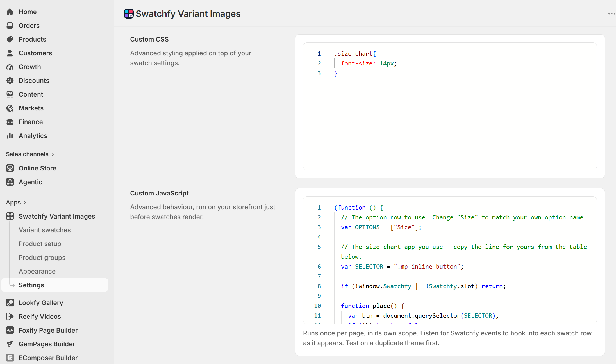
Task: Click the EComposer Builder icon
Action: point(10,358)
